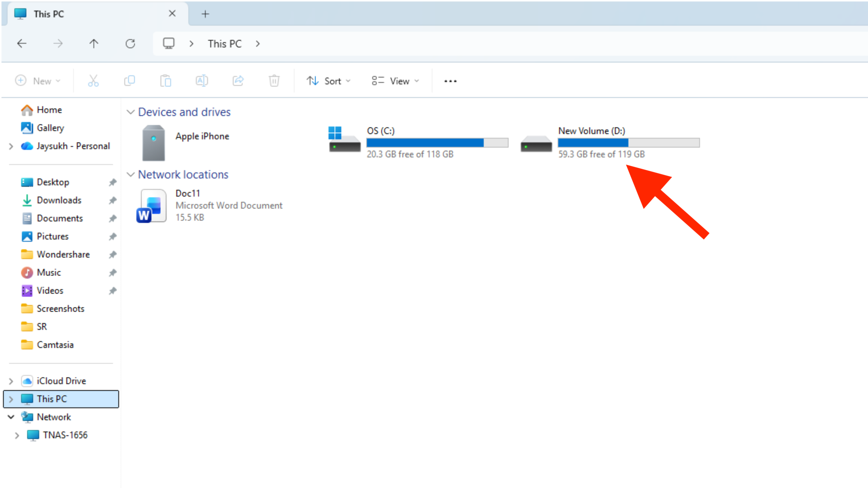Click the Devices and drives heading

pos(184,112)
